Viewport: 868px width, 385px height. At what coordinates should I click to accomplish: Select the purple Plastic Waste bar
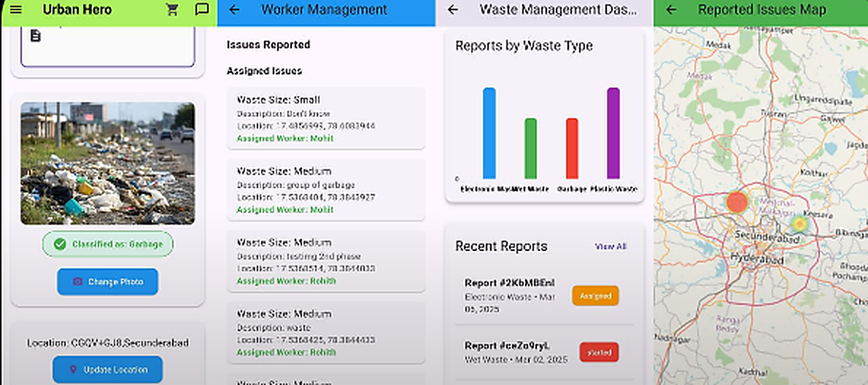click(x=613, y=133)
